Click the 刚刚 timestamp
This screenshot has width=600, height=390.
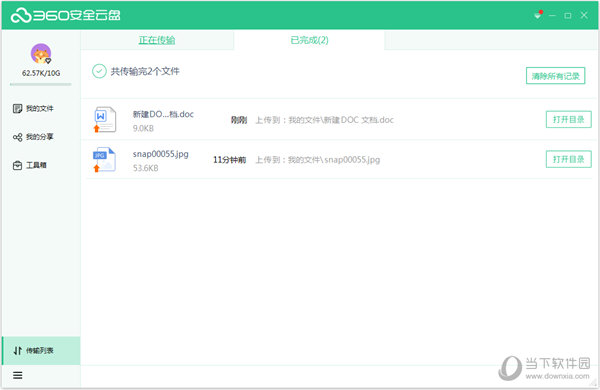(x=239, y=120)
